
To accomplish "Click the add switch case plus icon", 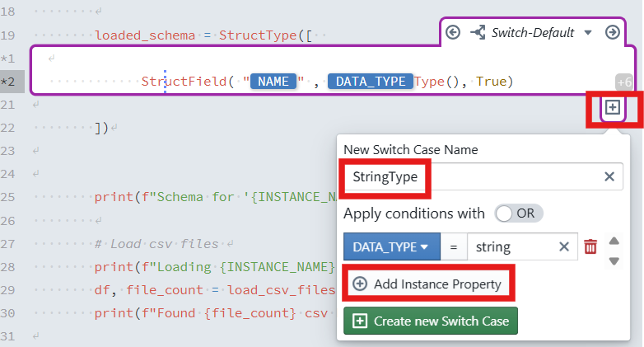I will pos(612,107).
